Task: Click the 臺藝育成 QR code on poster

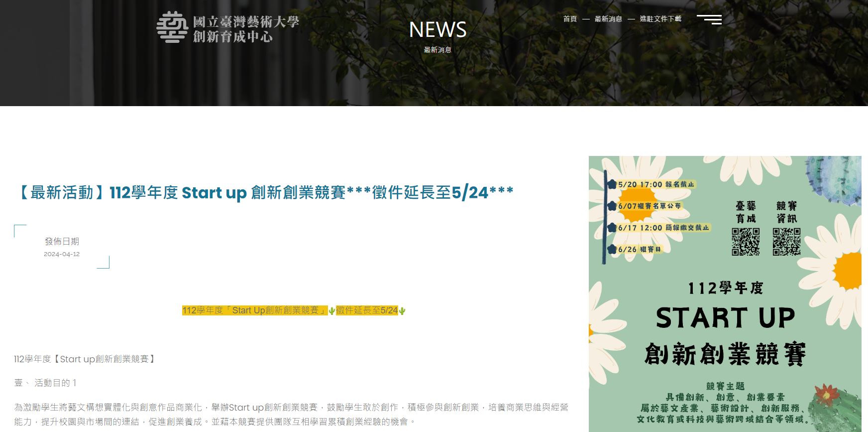Action: click(x=746, y=242)
